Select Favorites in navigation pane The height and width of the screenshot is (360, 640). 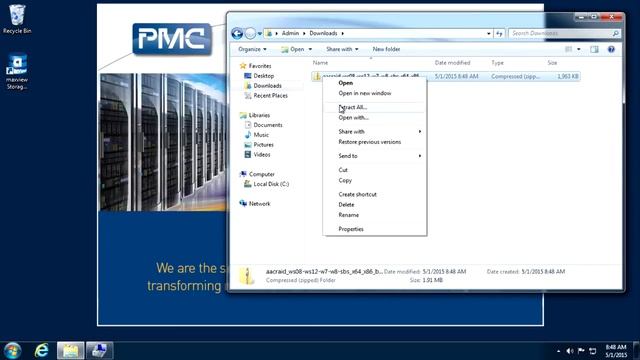[256, 66]
